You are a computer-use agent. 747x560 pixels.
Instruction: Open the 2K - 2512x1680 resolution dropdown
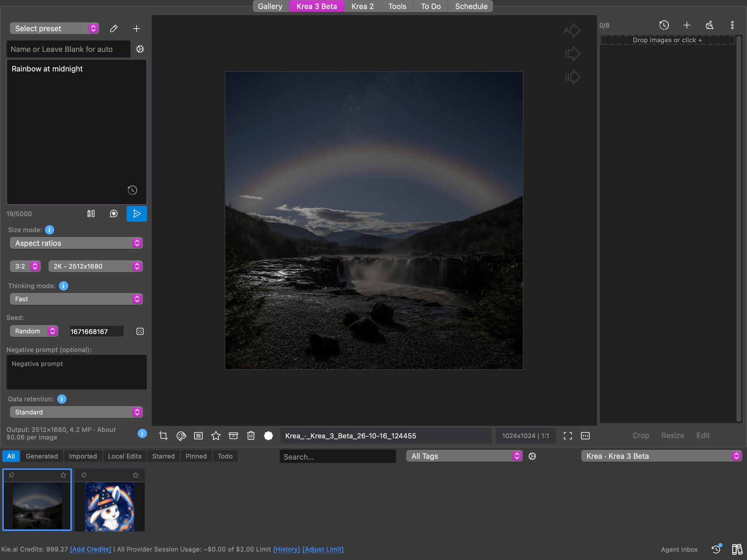[x=95, y=266]
